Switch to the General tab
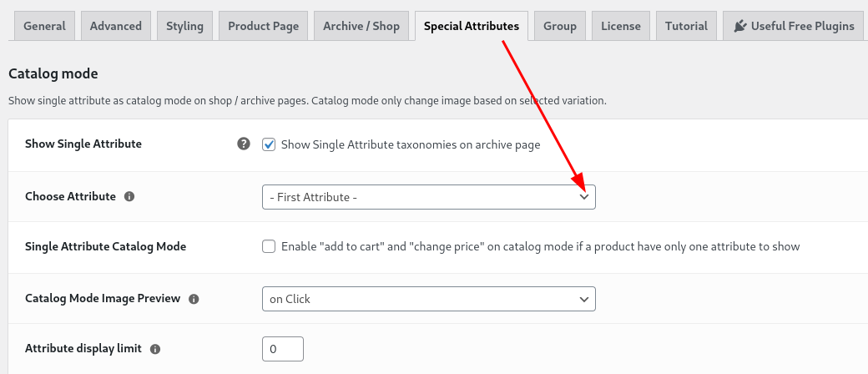This screenshot has height=374, width=868. (x=44, y=26)
